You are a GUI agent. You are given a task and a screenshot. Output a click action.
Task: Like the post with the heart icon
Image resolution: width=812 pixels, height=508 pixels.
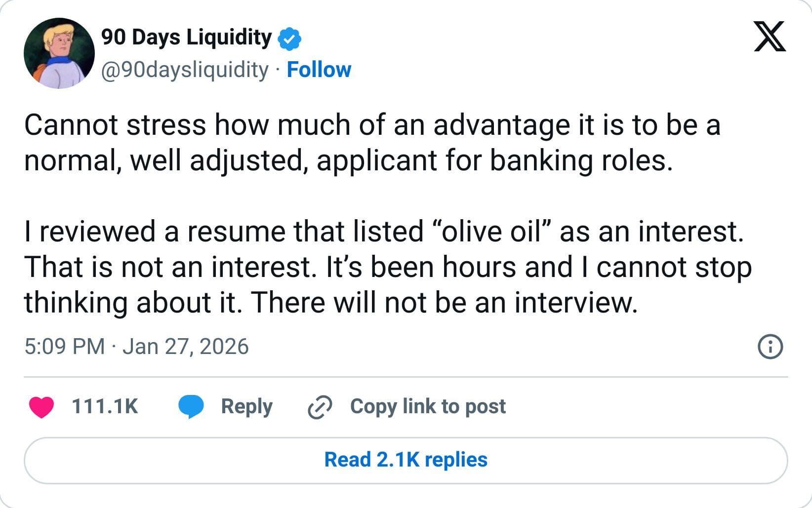point(41,407)
